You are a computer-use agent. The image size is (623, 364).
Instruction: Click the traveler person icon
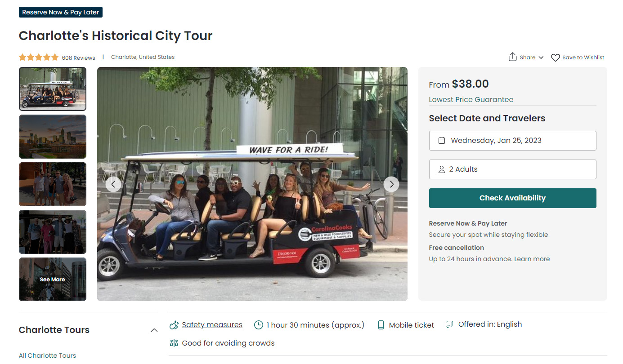[x=441, y=169]
